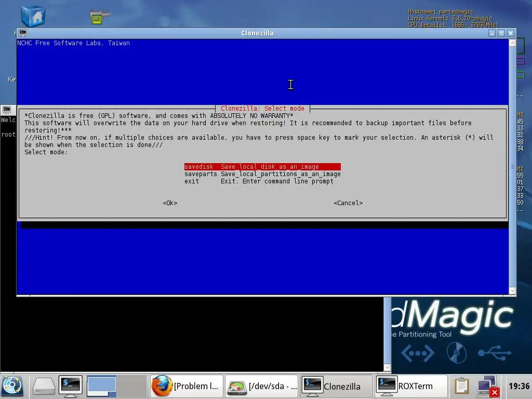Switch to the first workspace in pager

coord(101,386)
